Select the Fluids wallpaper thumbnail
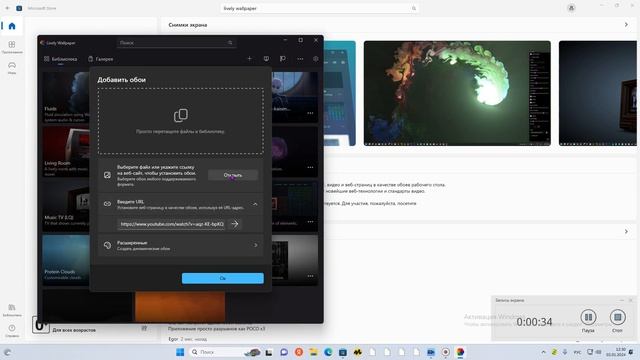Screen dimensions: 640x360 [66, 97]
